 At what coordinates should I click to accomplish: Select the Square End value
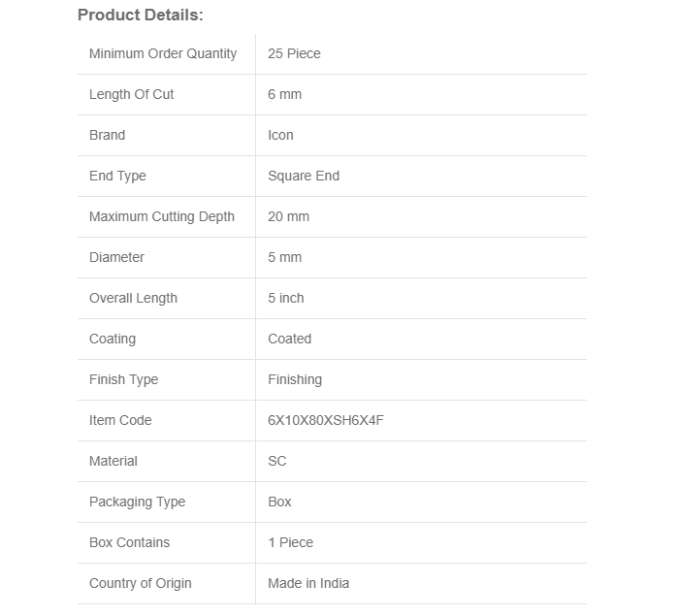point(304,177)
